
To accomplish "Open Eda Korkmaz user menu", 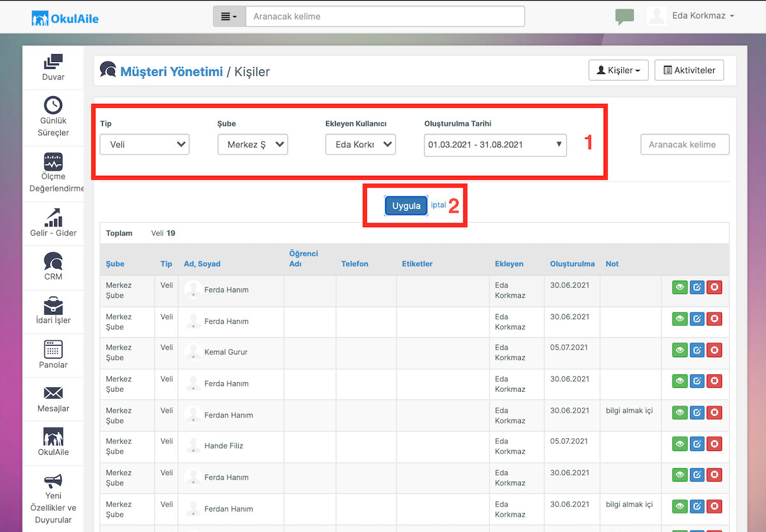I will (x=703, y=16).
